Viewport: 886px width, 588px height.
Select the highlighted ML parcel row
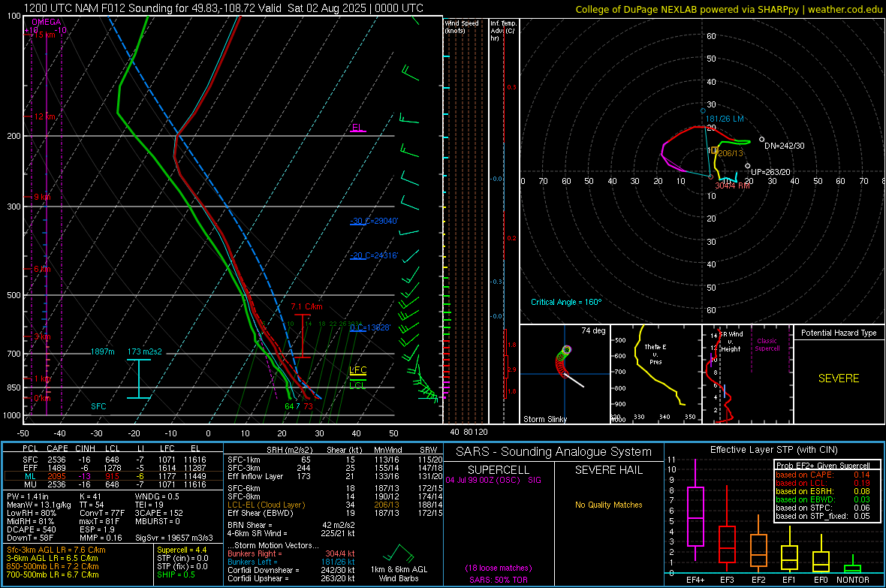[x=113, y=476]
